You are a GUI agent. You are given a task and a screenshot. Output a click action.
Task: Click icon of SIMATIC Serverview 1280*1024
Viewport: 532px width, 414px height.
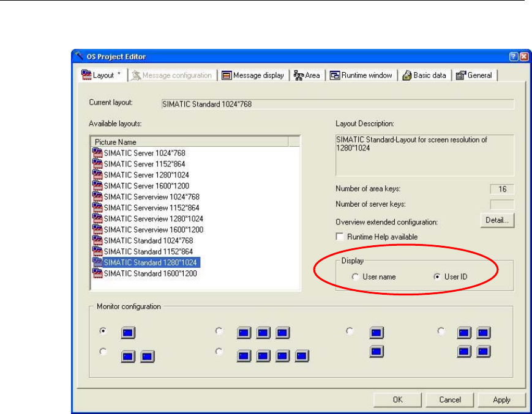97,218
